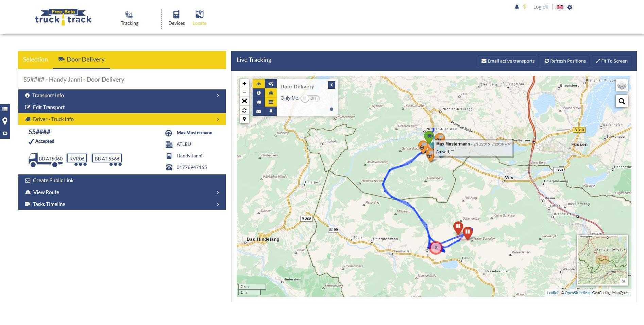The width and height of the screenshot is (644, 325).
Task: Open the Devices page
Action: click(x=176, y=18)
